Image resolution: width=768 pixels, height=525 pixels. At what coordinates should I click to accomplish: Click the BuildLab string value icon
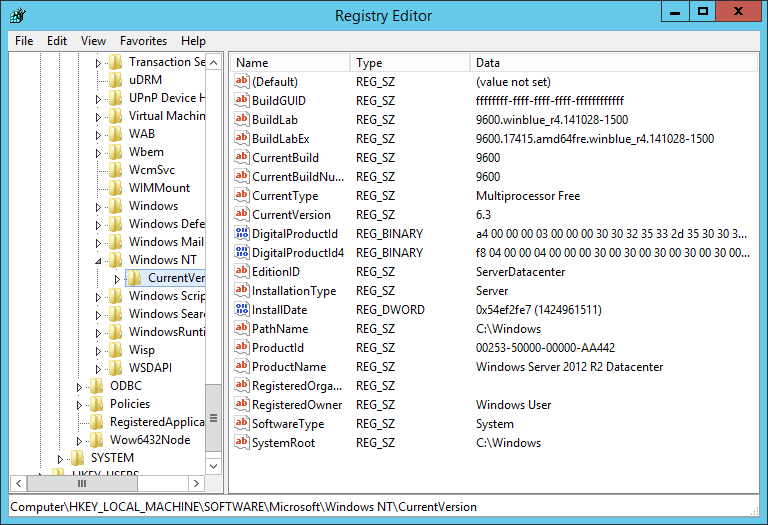coord(241,119)
